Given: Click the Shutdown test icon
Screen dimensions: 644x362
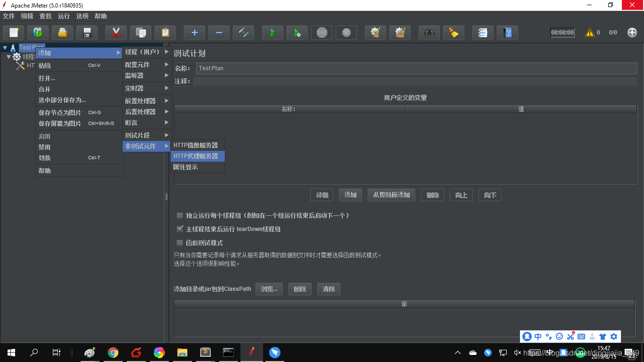Looking at the screenshot, I should click(x=347, y=33).
